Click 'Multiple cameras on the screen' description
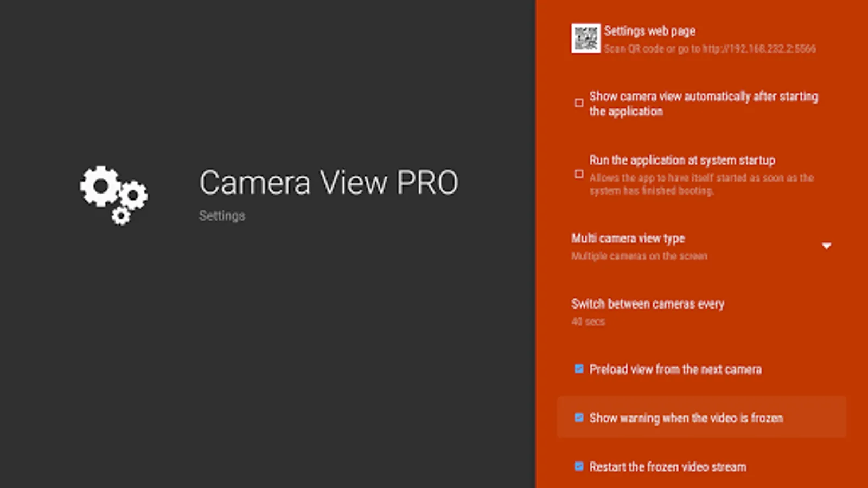 click(x=639, y=256)
